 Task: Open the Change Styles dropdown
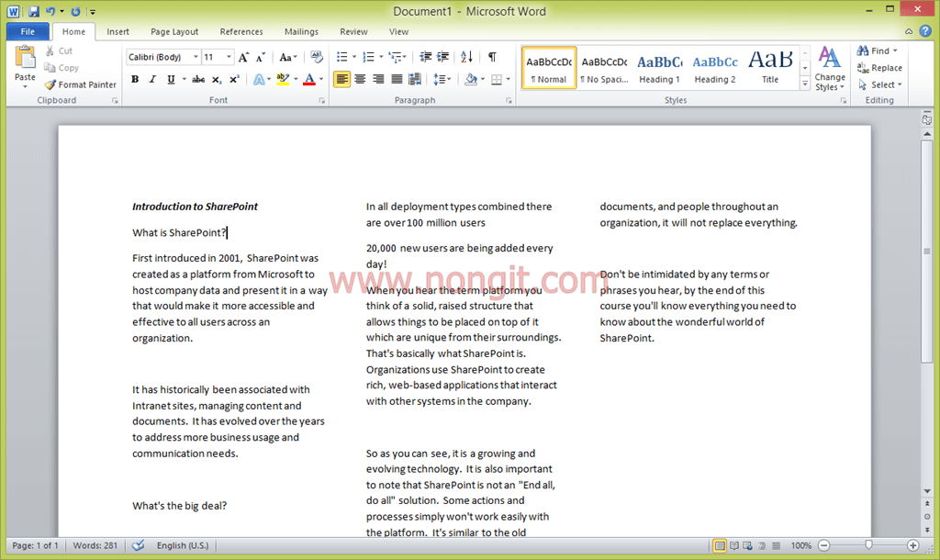(x=830, y=69)
